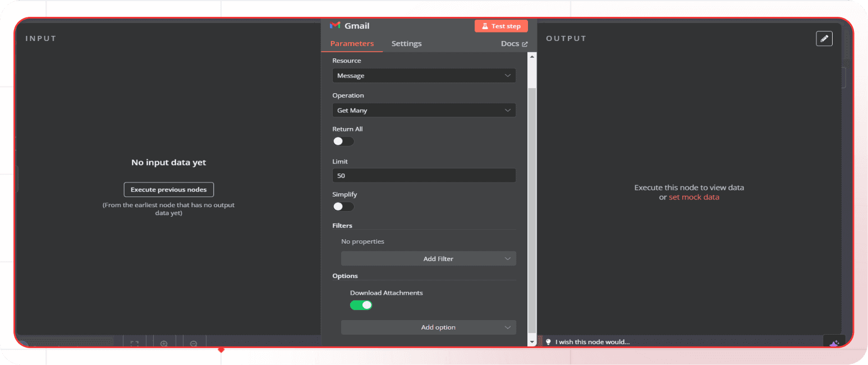
Task: Click the set mock data link
Action: pos(694,197)
